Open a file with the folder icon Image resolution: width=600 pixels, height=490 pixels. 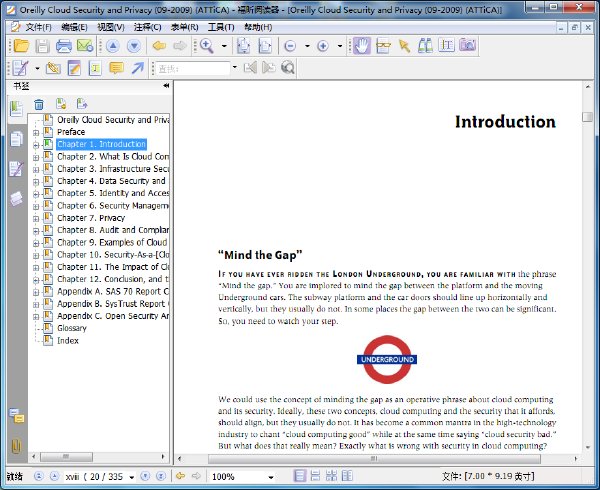coord(21,46)
